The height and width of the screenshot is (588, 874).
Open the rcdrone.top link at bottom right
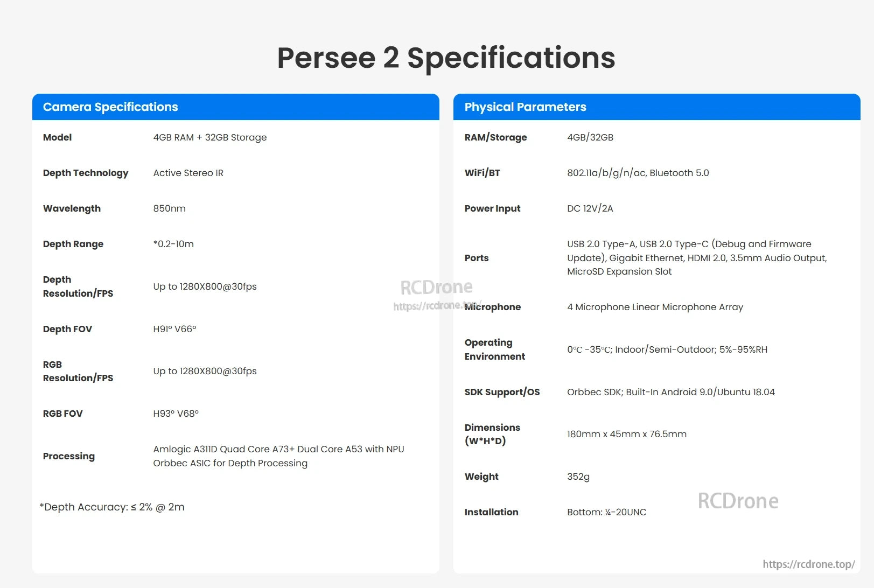click(x=808, y=564)
